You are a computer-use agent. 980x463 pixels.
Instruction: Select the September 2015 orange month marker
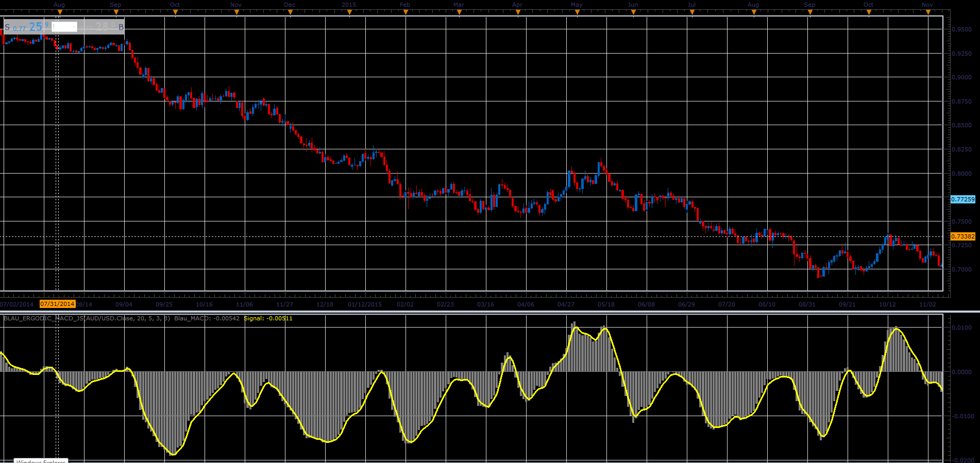(x=810, y=12)
